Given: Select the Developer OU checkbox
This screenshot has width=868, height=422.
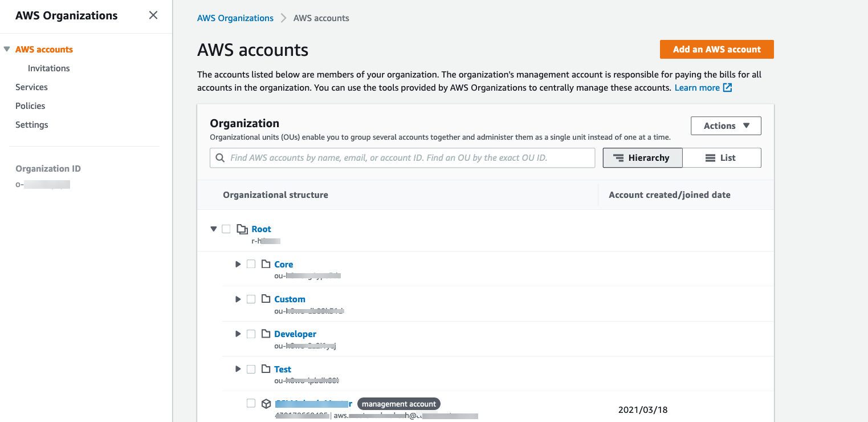Looking at the screenshot, I should point(251,334).
